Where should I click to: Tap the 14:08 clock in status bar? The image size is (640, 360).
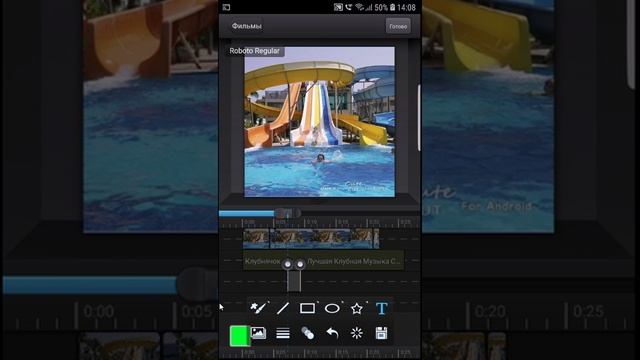[406, 7]
